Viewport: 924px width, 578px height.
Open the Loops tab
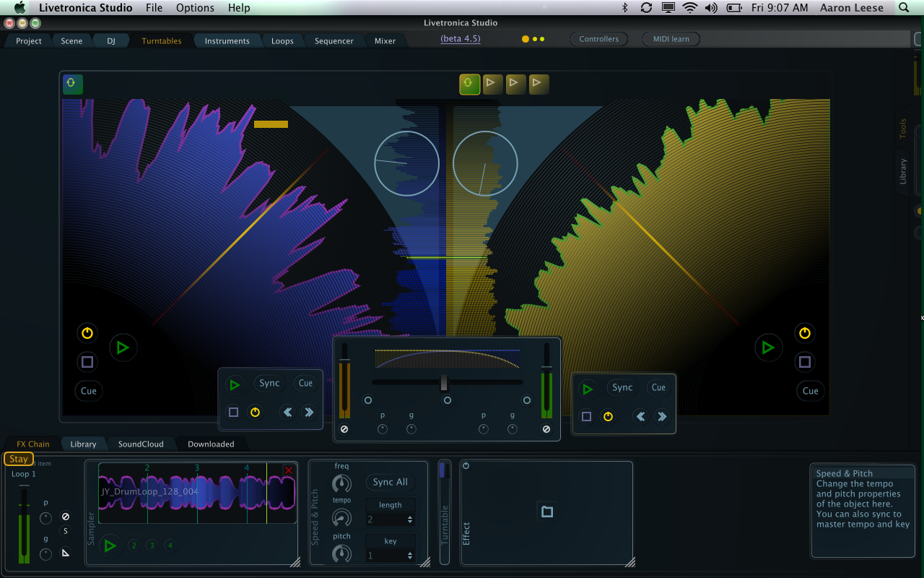[x=282, y=41]
